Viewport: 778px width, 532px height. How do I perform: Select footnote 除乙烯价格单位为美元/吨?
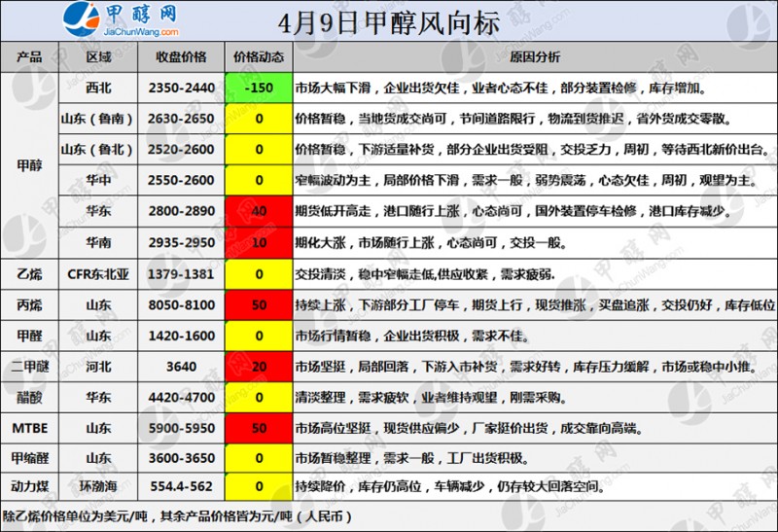click(x=75, y=516)
